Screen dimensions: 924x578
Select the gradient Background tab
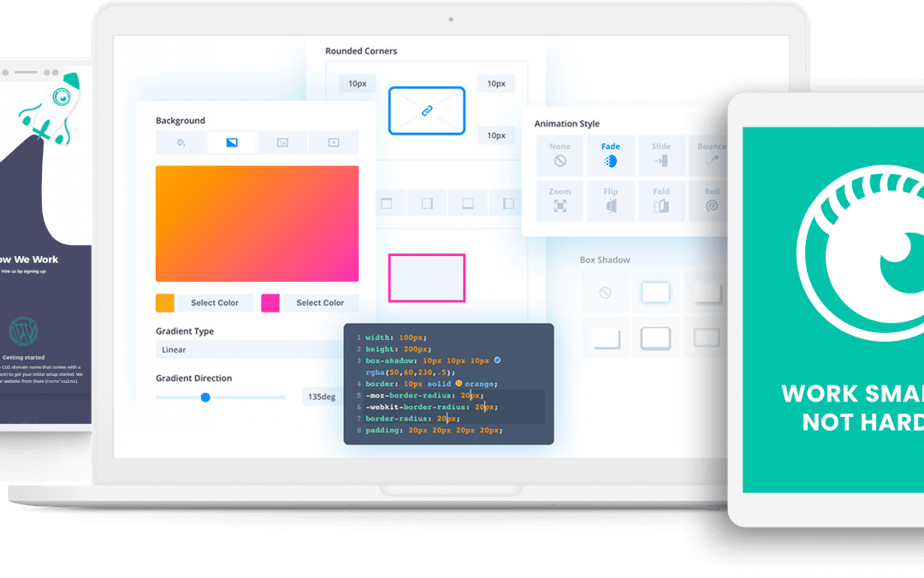point(232,143)
